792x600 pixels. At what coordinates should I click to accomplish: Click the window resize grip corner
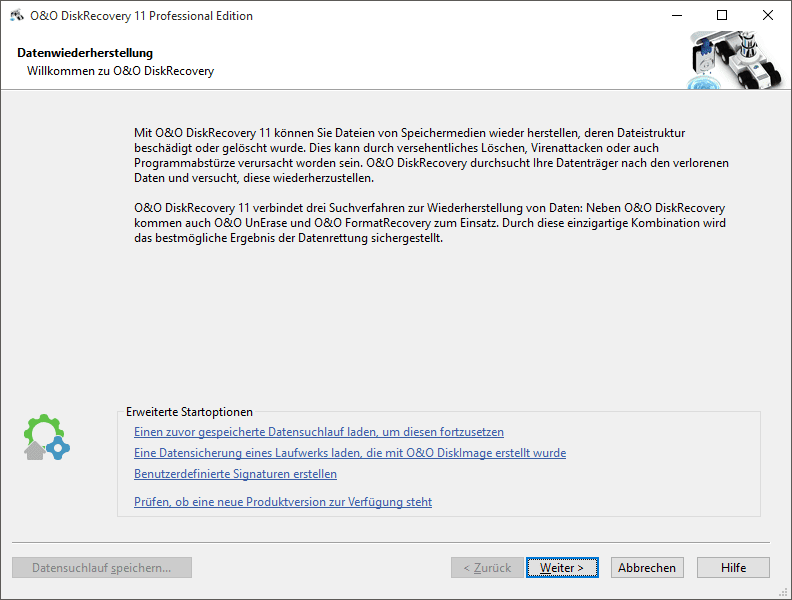(x=784, y=593)
